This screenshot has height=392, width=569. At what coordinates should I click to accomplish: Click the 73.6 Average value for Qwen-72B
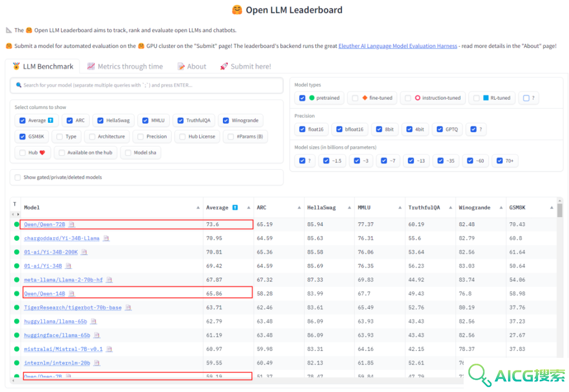pyautogui.click(x=213, y=224)
